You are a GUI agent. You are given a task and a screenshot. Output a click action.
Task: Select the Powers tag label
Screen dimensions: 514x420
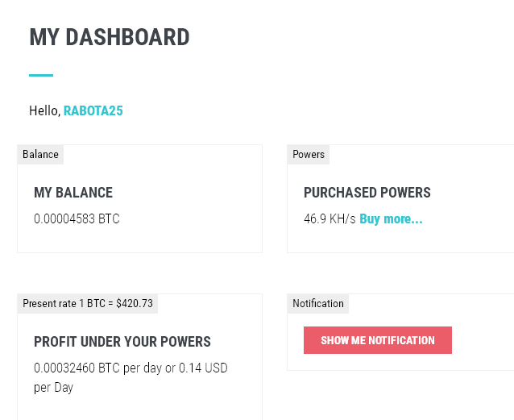pyautogui.click(x=309, y=154)
